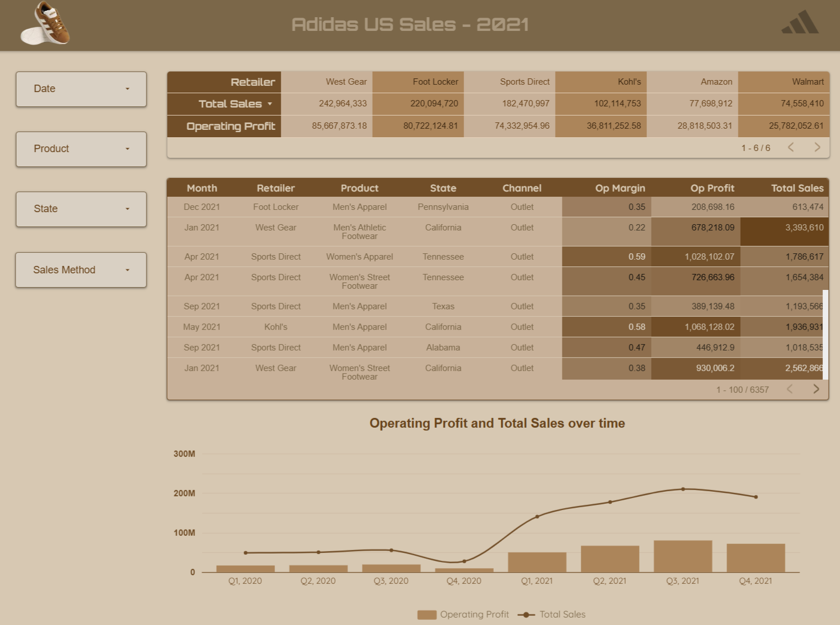
Task: Sort detail table by Retailer column header
Action: coord(275,188)
